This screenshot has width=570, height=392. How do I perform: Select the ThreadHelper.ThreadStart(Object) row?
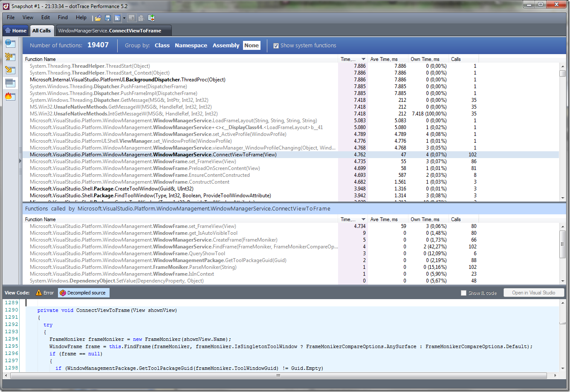(291, 66)
